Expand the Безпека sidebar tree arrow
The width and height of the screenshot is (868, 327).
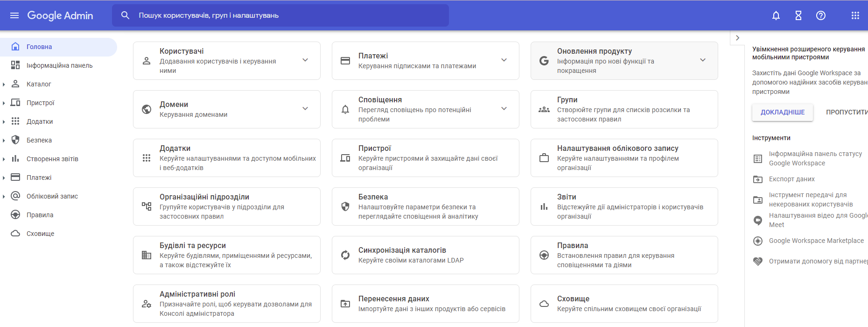tap(4, 140)
